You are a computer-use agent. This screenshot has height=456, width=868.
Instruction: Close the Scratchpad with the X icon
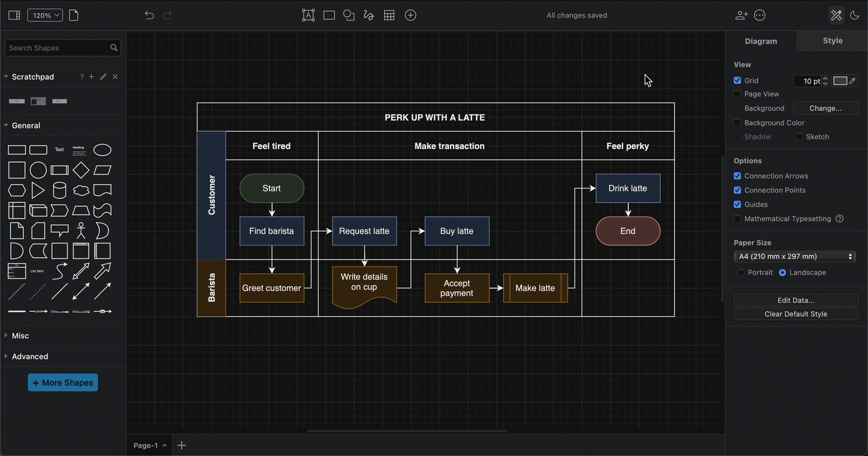pos(115,77)
